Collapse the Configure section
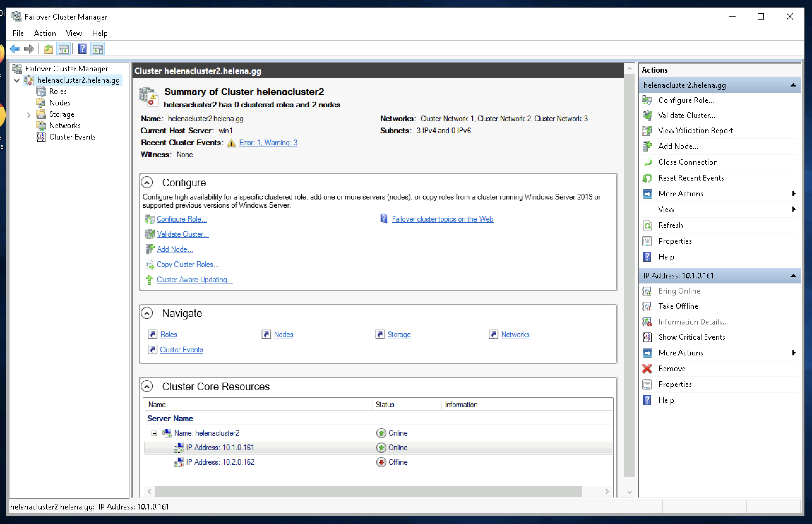 pos(147,182)
